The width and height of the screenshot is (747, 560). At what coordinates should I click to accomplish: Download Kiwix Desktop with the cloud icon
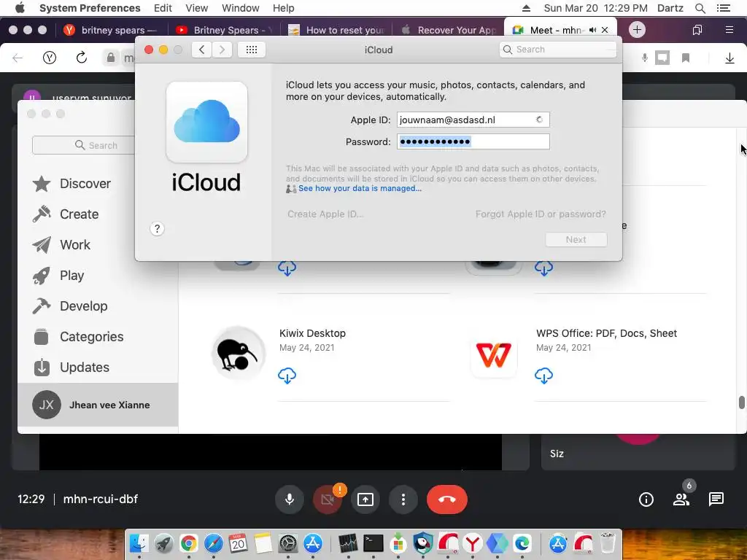click(287, 376)
